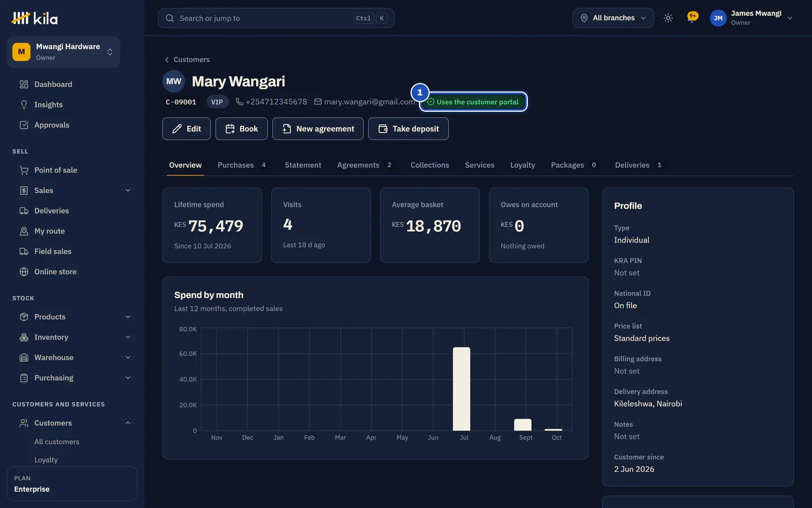Collapse the Customers section chevron
Image resolution: width=812 pixels, height=508 pixels.
pos(128,423)
